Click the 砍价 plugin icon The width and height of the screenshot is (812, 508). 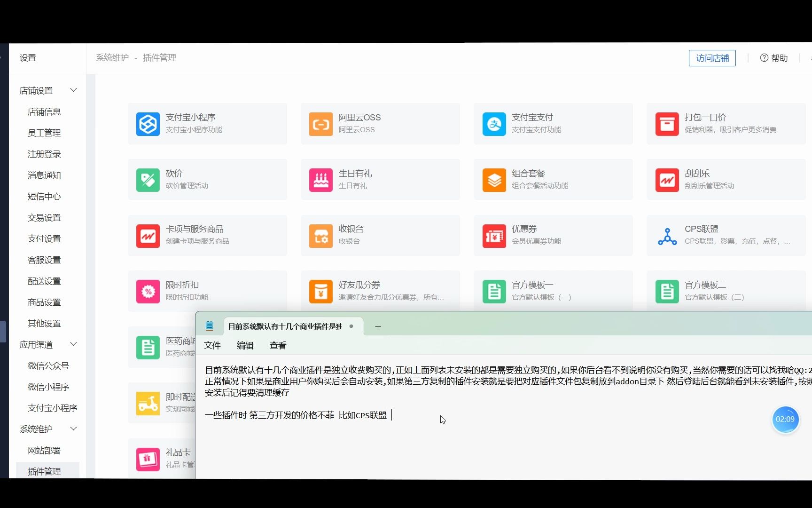[148, 180]
